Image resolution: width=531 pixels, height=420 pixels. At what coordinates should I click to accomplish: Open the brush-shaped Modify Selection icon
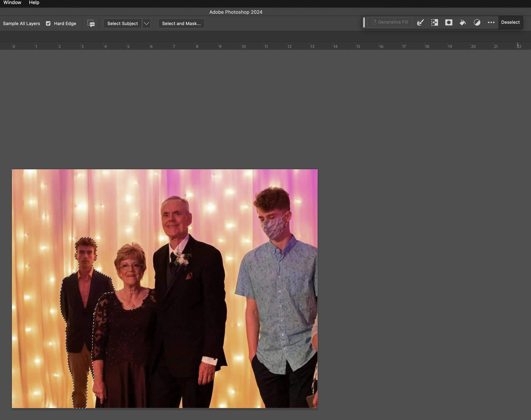420,22
